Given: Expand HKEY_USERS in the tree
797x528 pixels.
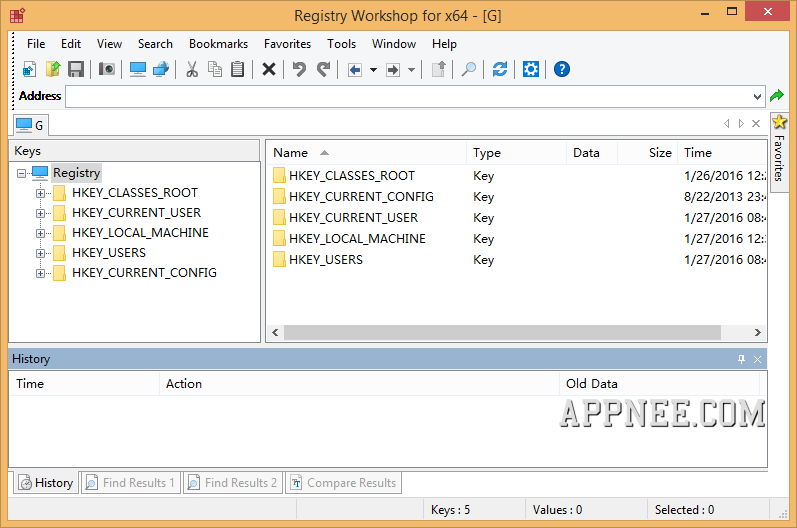Looking at the screenshot, I should [40, 253].
